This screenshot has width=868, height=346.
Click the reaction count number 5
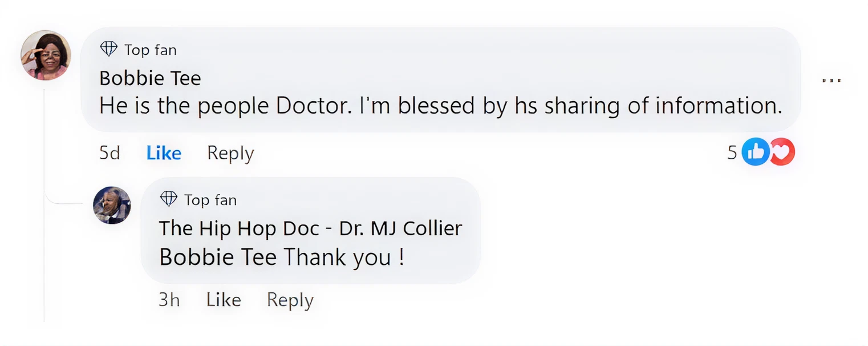pos(732,152)
